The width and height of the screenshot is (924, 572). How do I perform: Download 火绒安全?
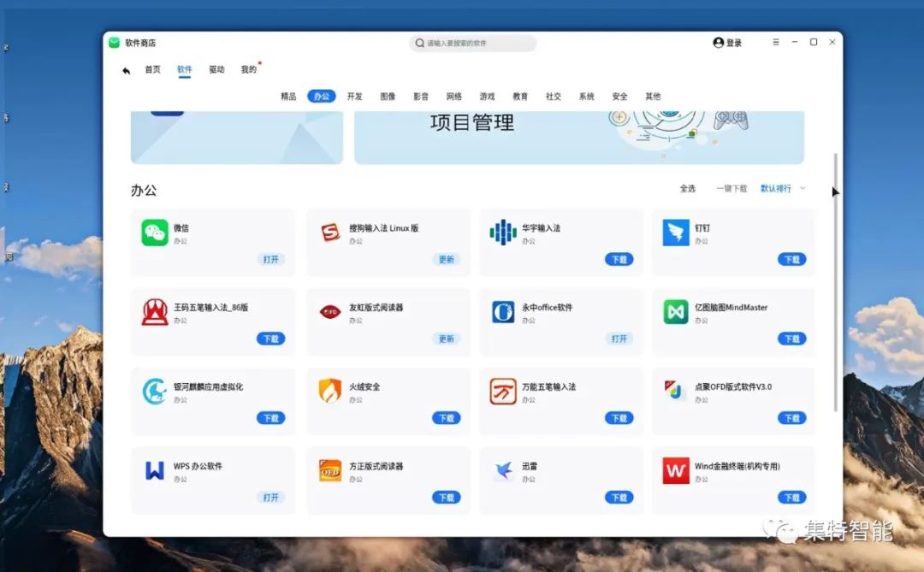pos(446,418)
